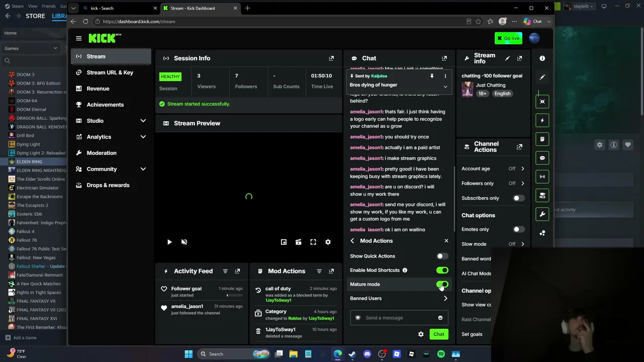Open the Kick hamburger menu
This screenshot has width=644, height=362.
click(78, 38)
